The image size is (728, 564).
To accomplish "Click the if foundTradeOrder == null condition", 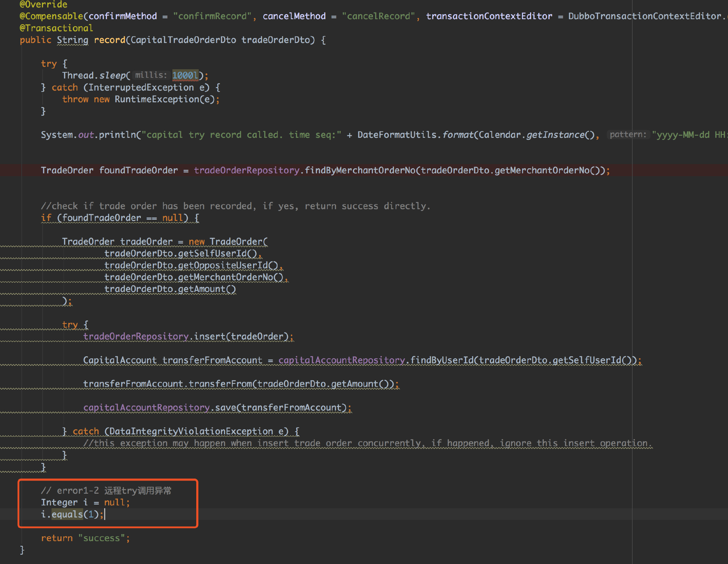I will tap(120, 218).
